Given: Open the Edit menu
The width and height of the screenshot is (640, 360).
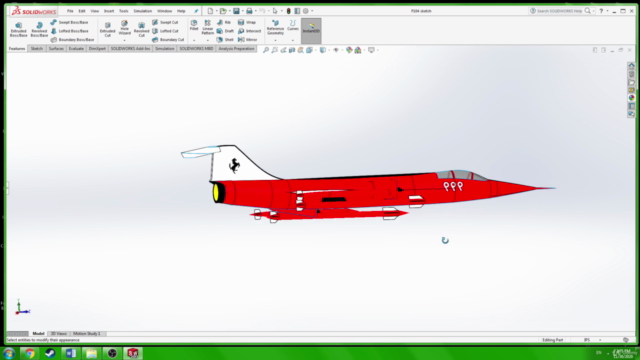Looking at the screenshot, I should (x=82, y=11).
